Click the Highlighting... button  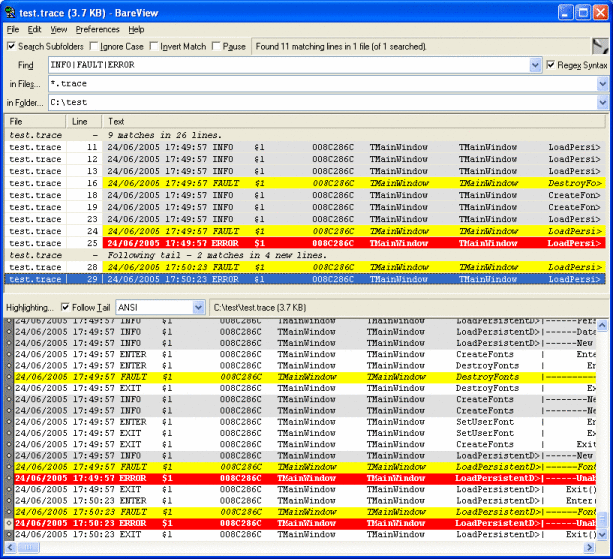tap(29, 307)
